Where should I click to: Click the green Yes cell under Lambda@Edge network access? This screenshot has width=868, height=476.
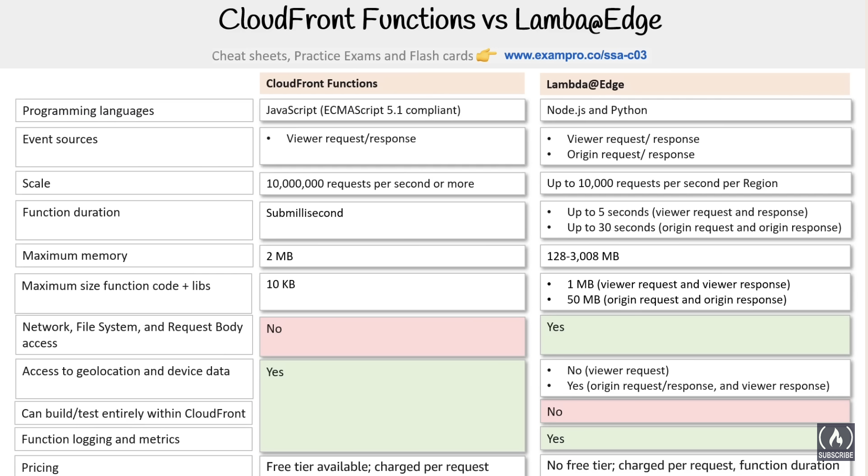coord(695,335)
